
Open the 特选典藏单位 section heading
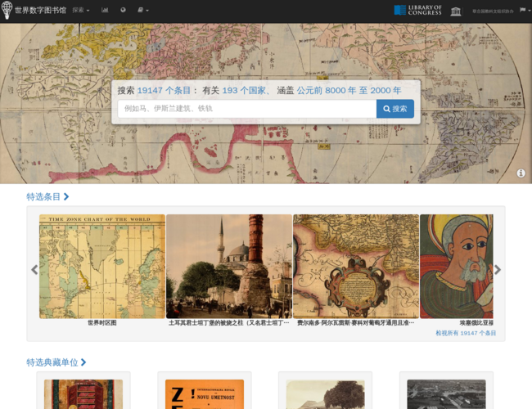(56, 362)
